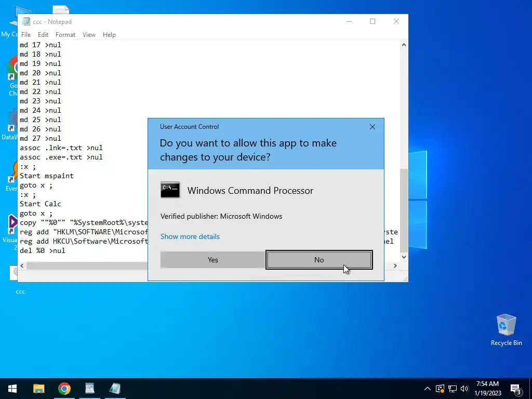Click the line 'Start Calc' in Notepad
Viewport: 532px width, 399px height.
(41, 204)
